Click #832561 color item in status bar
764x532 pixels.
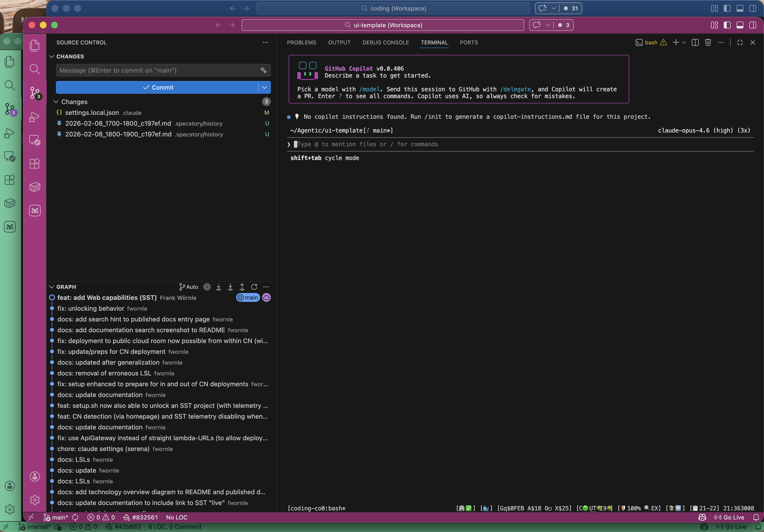[141, 517]
